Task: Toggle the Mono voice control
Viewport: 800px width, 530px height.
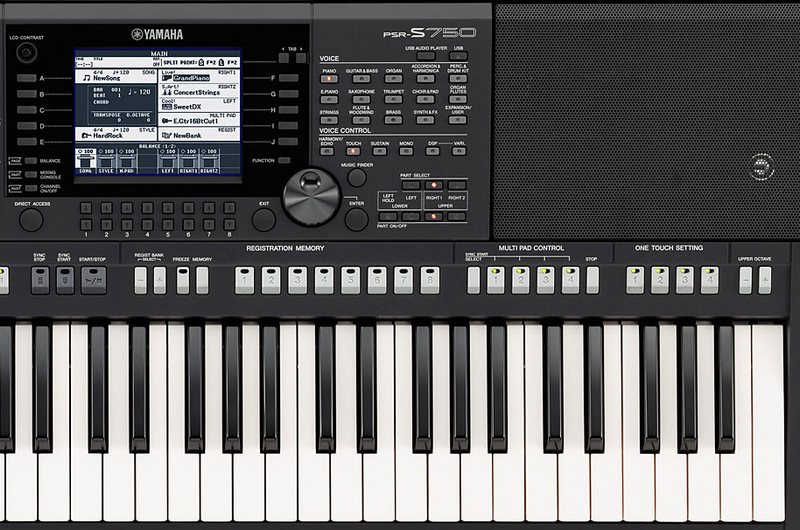Action: tap(406, 152)
